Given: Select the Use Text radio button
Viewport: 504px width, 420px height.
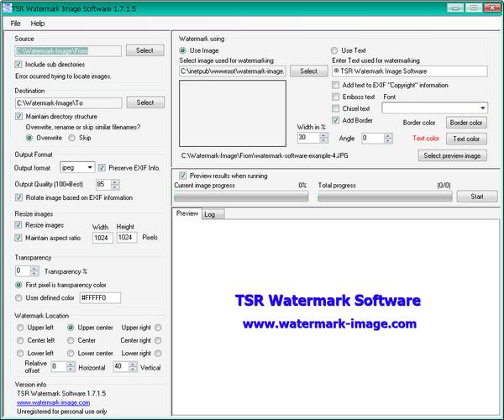Looking at the screenshot, I should tap(334, 50).
